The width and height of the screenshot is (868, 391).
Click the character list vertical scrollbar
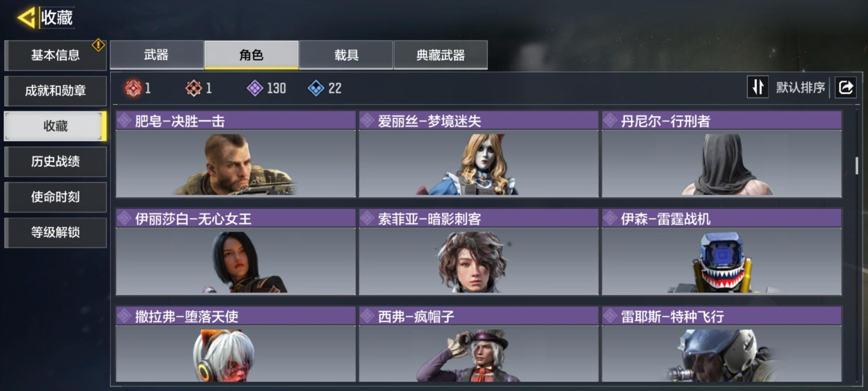[x=856, y=166]
